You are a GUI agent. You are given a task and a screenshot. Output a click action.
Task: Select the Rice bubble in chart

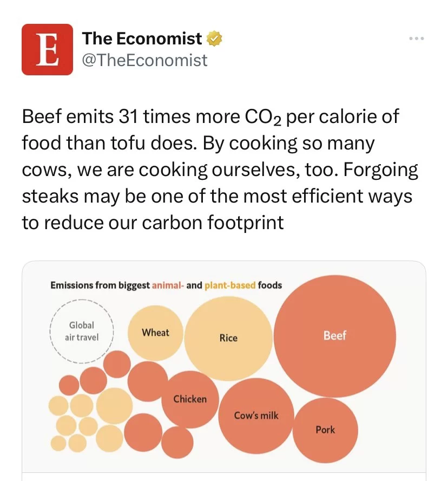pyautogui.click(x=228, y=339)
